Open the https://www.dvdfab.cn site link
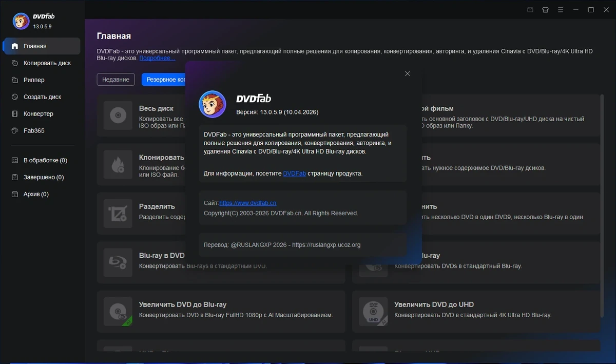616x364 pixels. coord(248,203)
